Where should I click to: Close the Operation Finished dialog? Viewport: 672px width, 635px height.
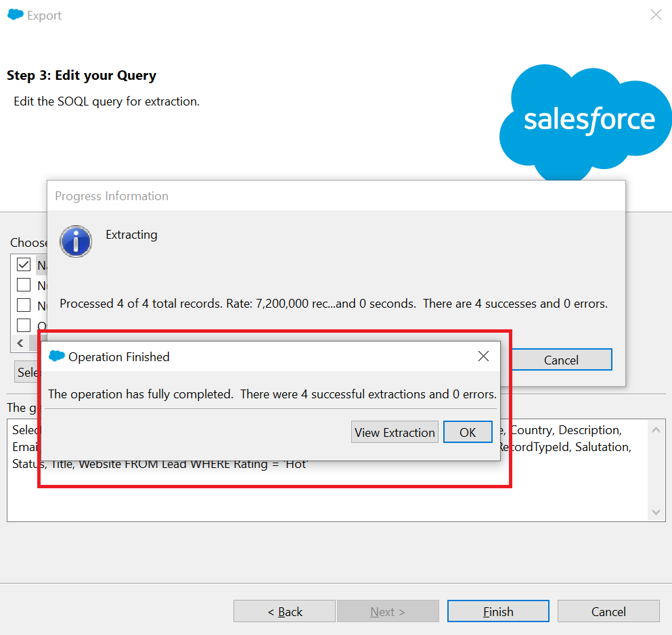click(x=483, y=356)
